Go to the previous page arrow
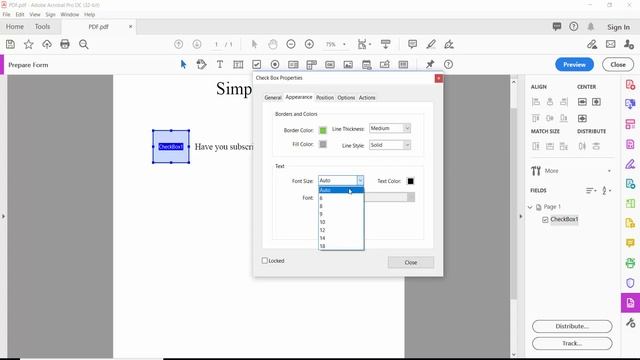The image size is (640, 360). [x=178, y=44]
